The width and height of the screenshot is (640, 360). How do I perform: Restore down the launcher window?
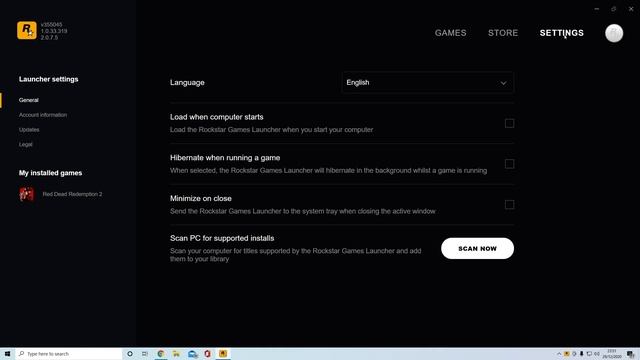(613, 9)
